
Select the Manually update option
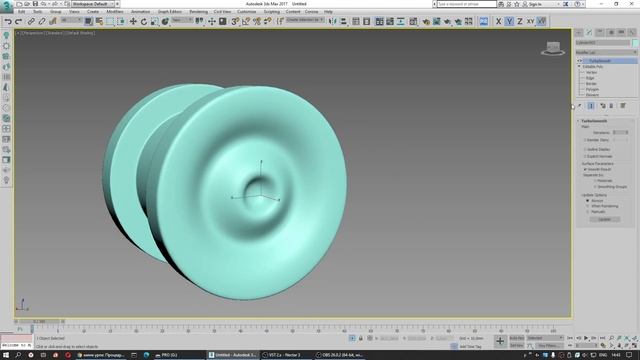tap(588, 212)
